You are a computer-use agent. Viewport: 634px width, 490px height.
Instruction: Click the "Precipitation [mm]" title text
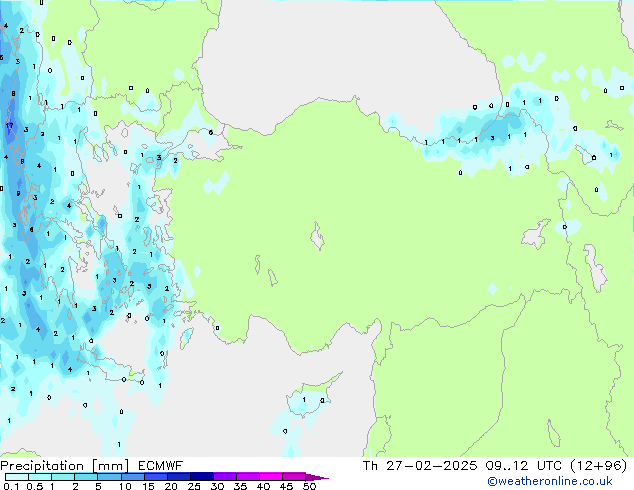[x=65, y=466]
